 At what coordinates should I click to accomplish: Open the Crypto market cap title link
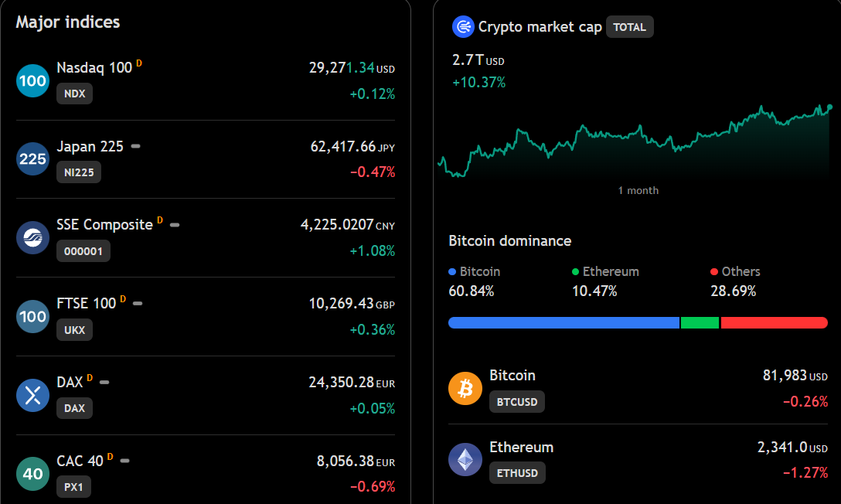(540, 27)
